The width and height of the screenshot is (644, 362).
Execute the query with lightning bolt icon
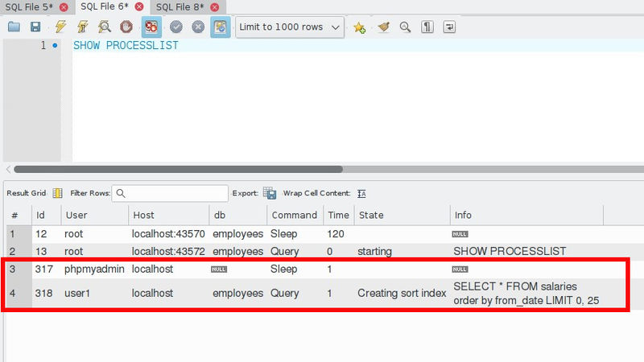60,27
